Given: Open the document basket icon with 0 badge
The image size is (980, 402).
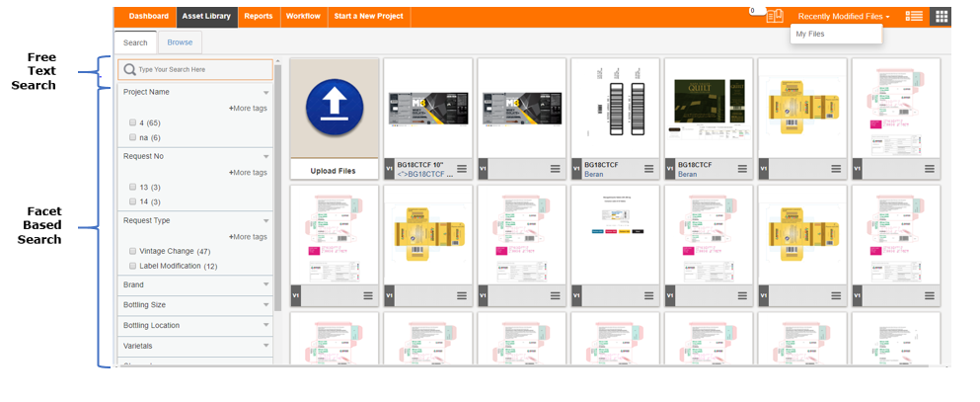Looking at the screenshot, I should click(775, 16).
